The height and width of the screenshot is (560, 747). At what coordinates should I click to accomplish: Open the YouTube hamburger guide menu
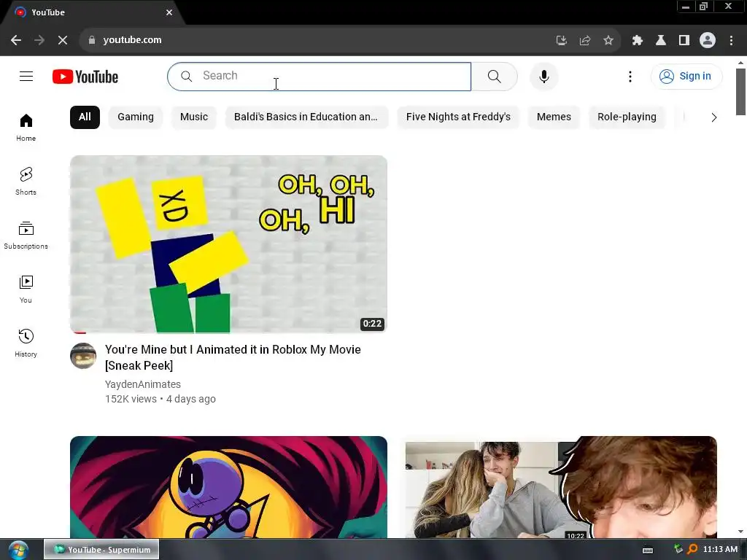click(x=26, y=76)
